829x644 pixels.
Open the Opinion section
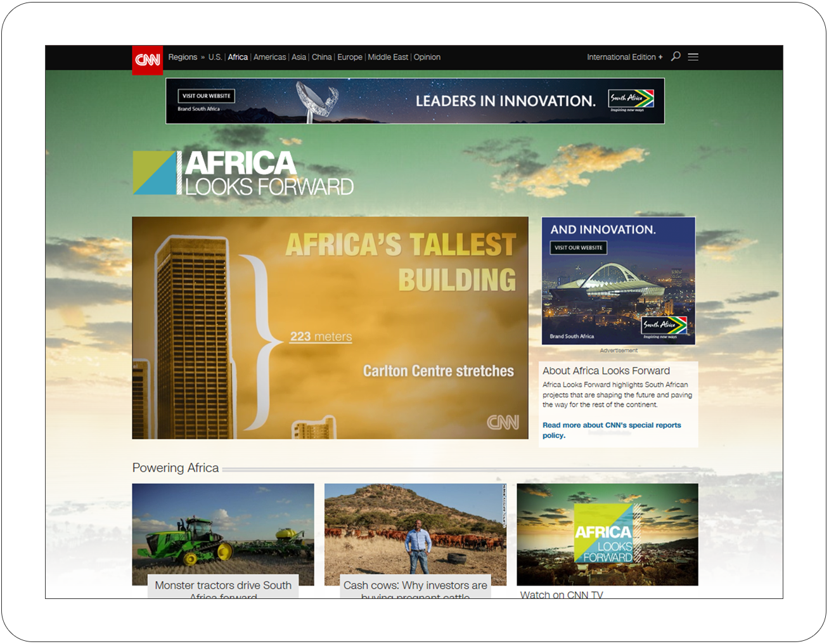pos(427,57)
